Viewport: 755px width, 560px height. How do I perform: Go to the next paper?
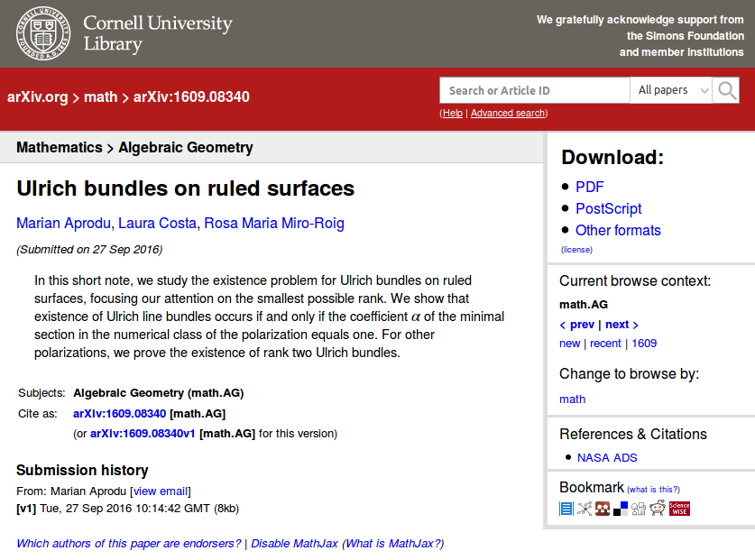pyautogui.click(x=621, y=325)
